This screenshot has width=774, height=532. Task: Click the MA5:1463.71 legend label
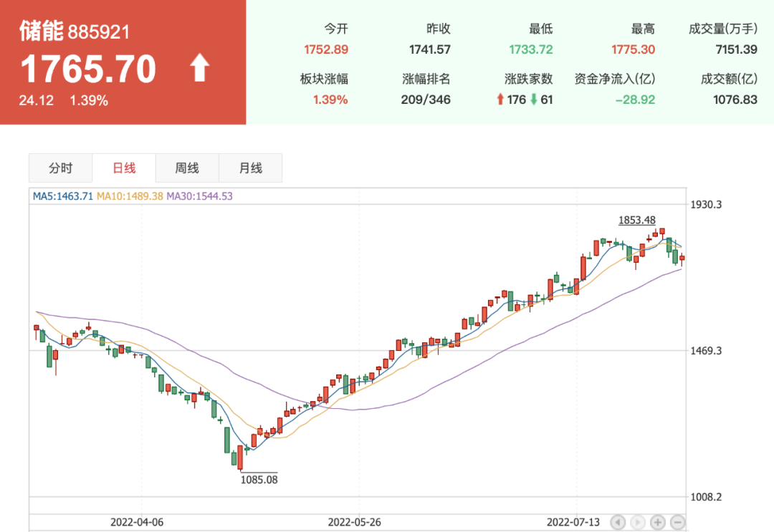click(x=63, y=196)
